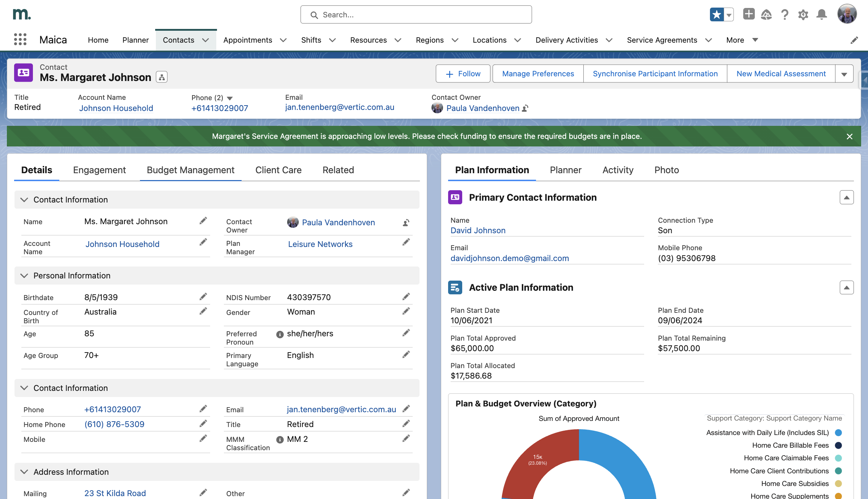Viewport: 868px width, 499px height.
Task: Switch to the Planner panel tab
Action: (565, 170)
